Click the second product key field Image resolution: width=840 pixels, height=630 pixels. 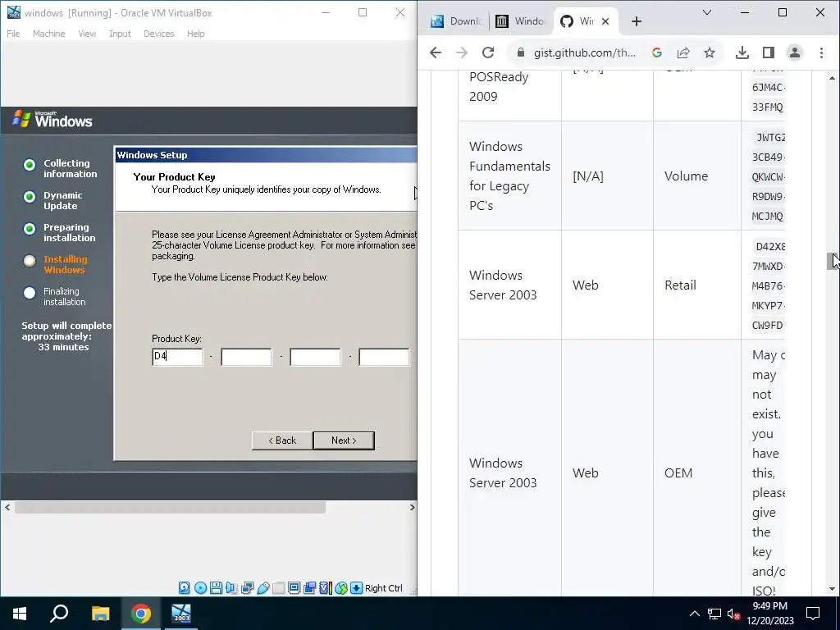point(246,357)
